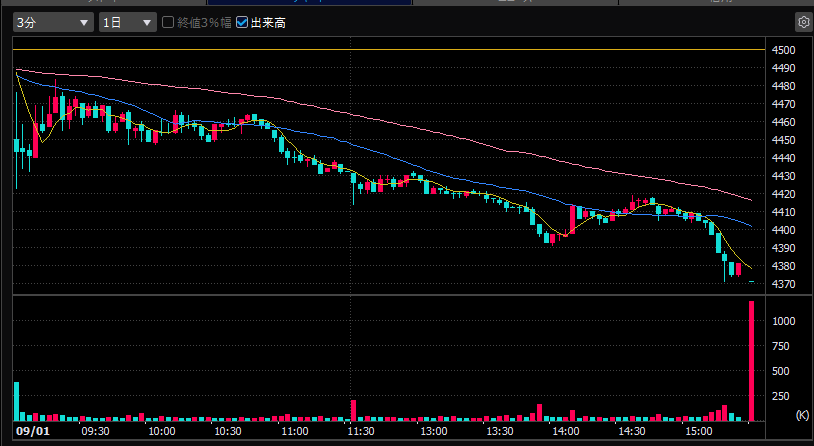Click the dropdown arrow of the 1日 selector
This screenshot has height=446, width=814.
(x=147, y=23)
